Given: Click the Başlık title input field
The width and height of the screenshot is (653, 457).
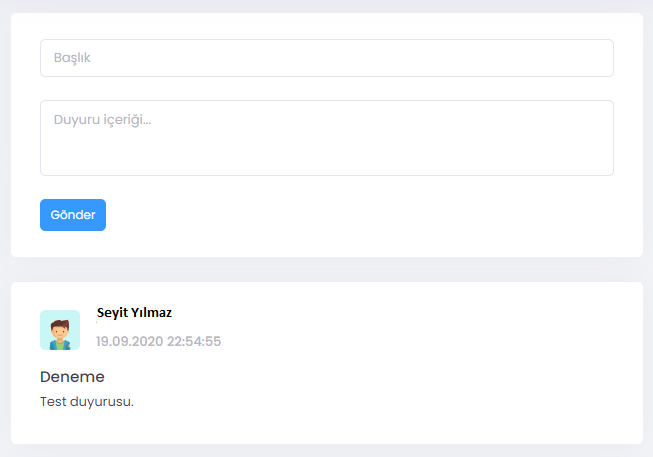Looking at the screenshot, I should [x=326, y=58].
